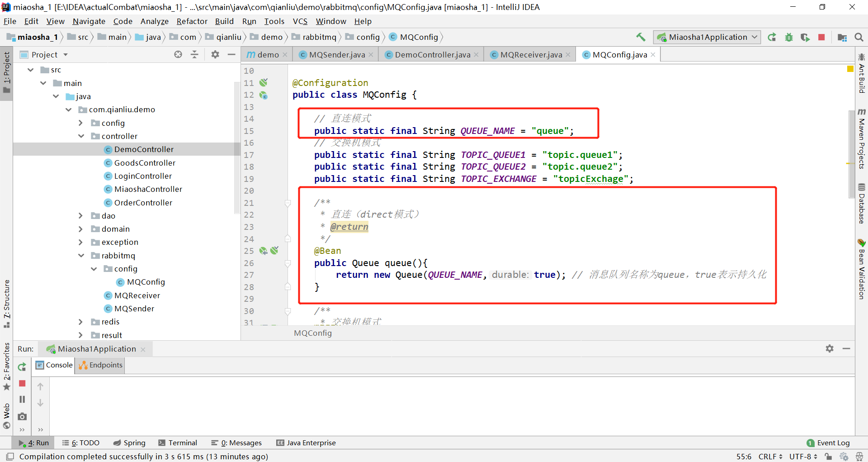Open the Ant Build tool window
This screenshot has height=462, width=868.
click(862, 73)
